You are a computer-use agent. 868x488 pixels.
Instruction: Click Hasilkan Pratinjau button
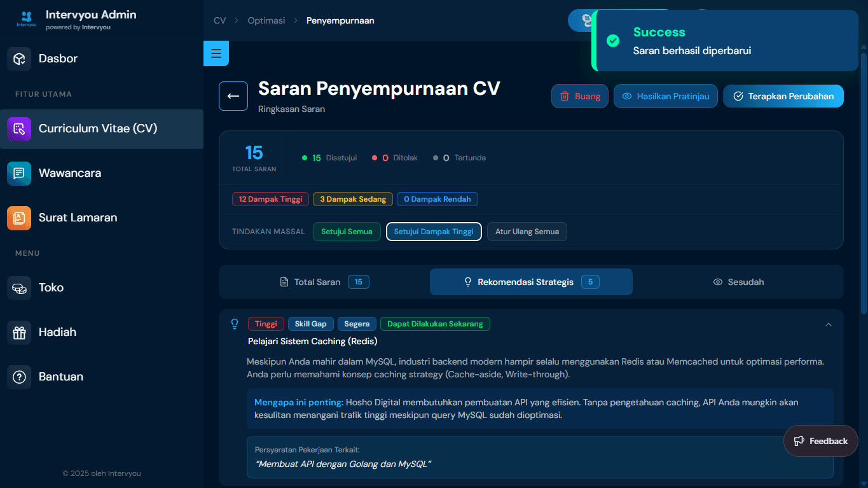[x=666, y=96]
